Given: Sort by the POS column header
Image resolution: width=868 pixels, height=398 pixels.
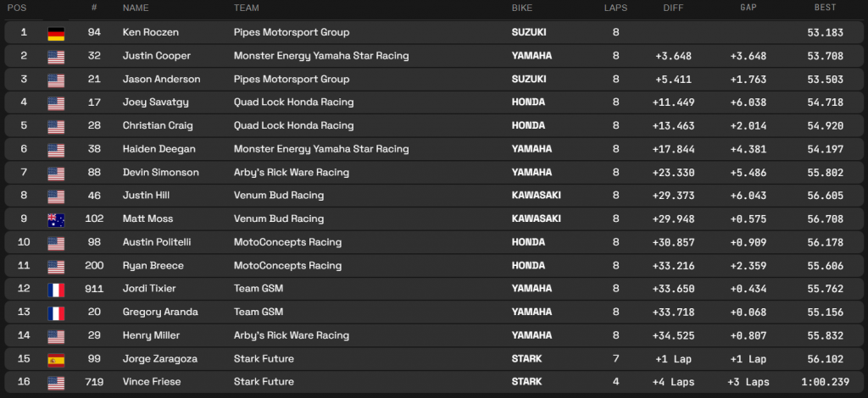Looking at the screenshot, I should (16, 8).
